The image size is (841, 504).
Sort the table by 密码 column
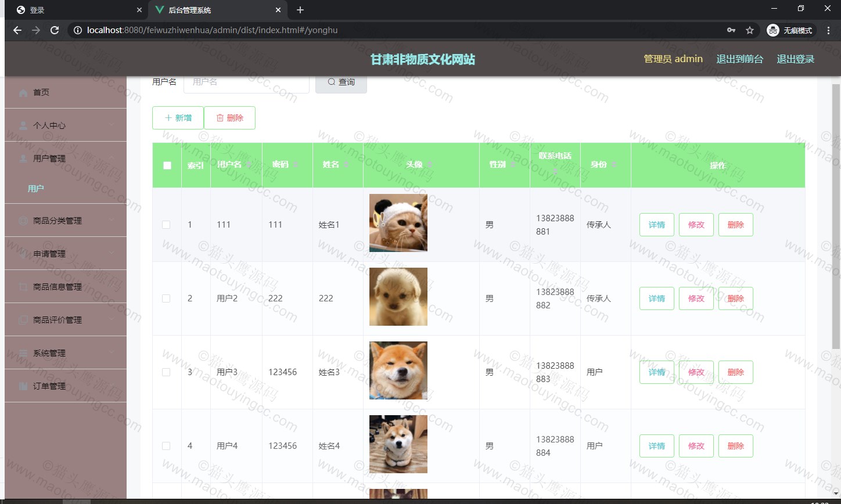(295, 165)
